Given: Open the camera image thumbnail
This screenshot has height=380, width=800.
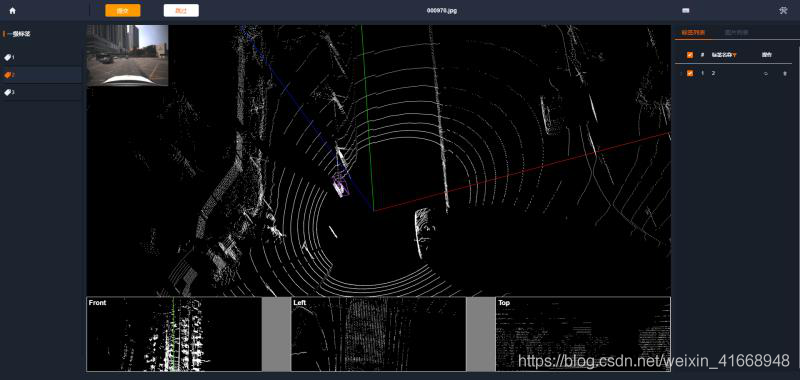Looking at the screenshot, I should click(x=127, y=55).
